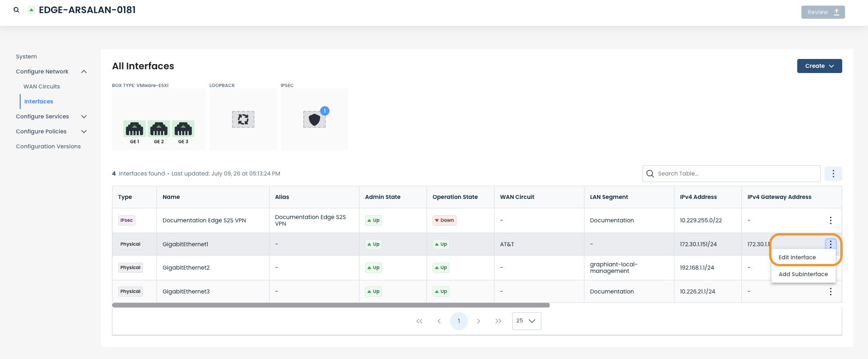This screenshot has width=868, height=359.
Task: Select the GE 2 port icon
Action: pos(159,128)
